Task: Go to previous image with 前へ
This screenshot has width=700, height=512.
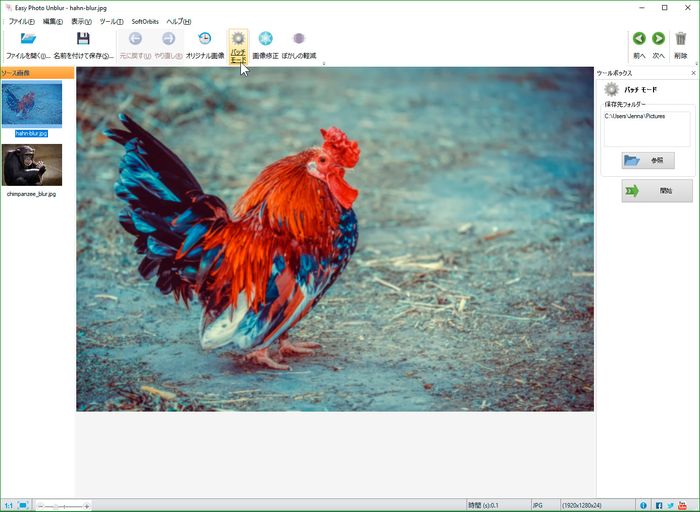Action: click(x=639, y=40)
